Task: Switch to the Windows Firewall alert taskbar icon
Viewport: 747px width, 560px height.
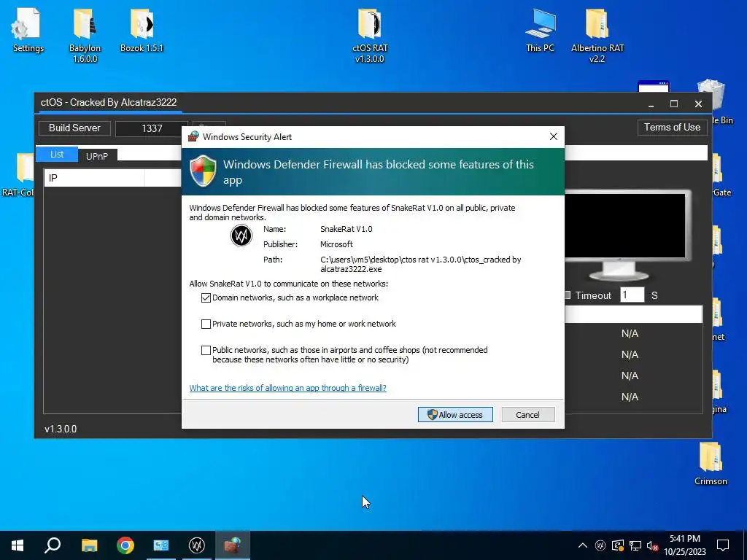Action: pyautogui.click(x=233, y=545)
